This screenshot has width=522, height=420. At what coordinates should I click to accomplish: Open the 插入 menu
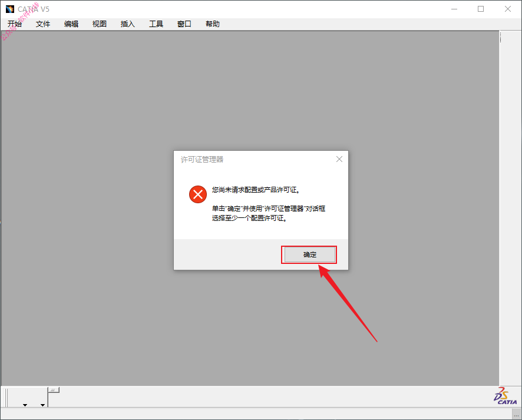128,24
